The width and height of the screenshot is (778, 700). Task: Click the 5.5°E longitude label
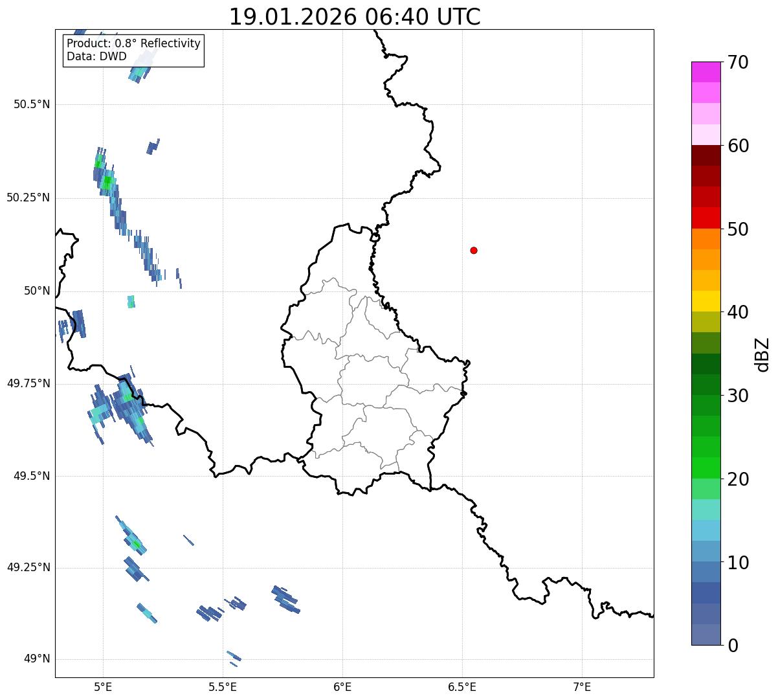coord(223,686)
